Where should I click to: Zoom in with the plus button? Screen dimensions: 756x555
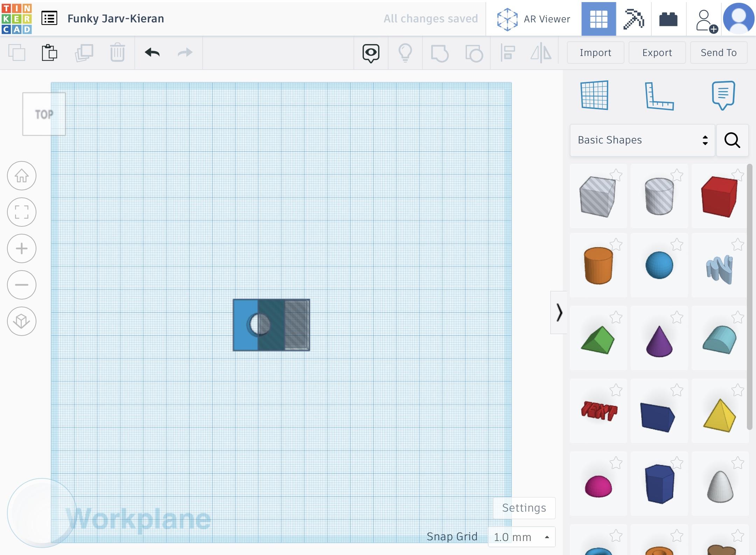[22, 248]
